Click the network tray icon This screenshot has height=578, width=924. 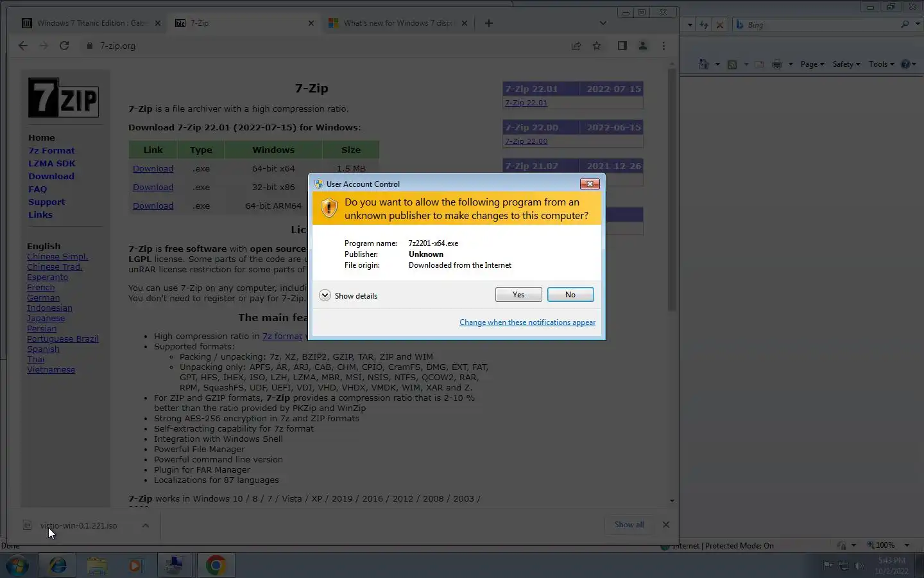click(x=844, y=566)
